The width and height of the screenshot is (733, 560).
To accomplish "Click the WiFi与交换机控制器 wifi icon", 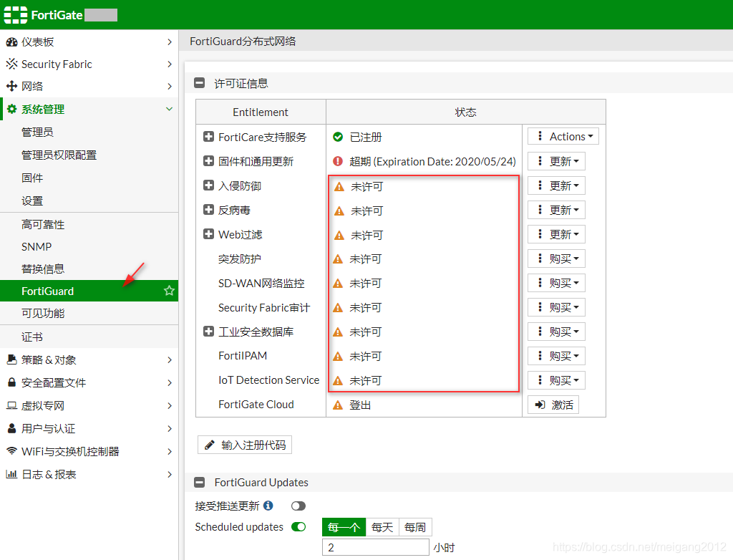I will coord(11,451).
